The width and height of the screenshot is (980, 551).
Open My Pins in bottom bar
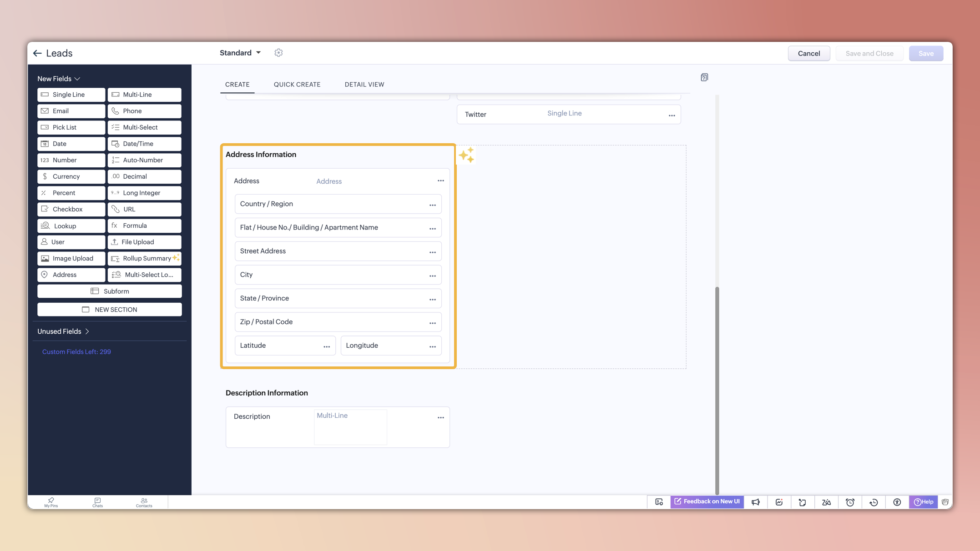(x=51, y=502)
